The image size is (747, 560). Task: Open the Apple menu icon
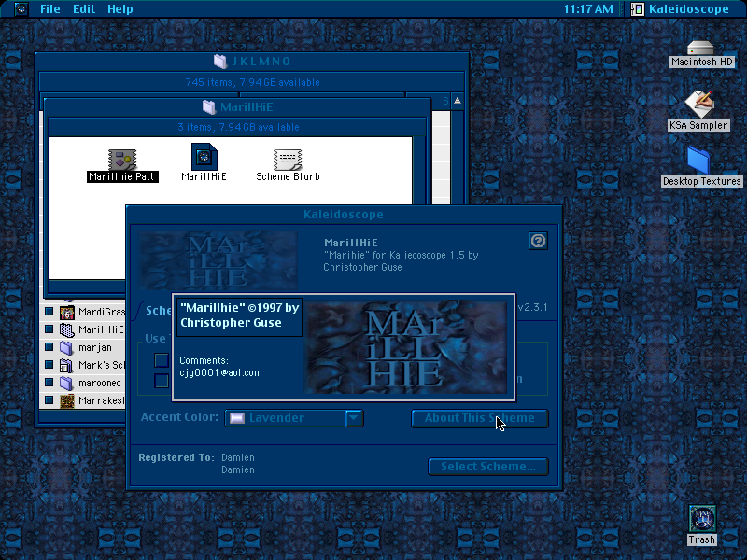point(21,8)
